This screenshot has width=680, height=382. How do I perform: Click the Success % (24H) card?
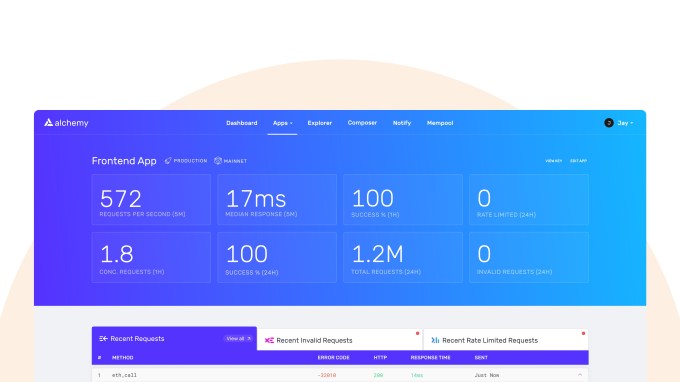(x=277, y=257)
